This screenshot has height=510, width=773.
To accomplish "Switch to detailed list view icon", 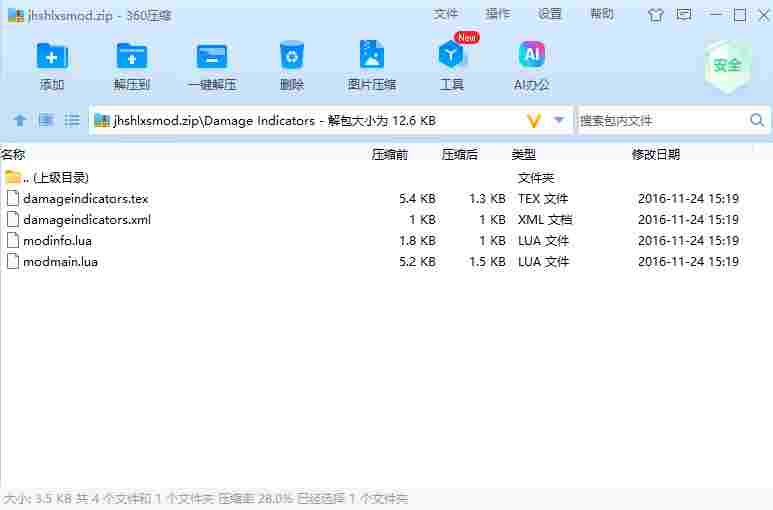I will pos(46,120).
